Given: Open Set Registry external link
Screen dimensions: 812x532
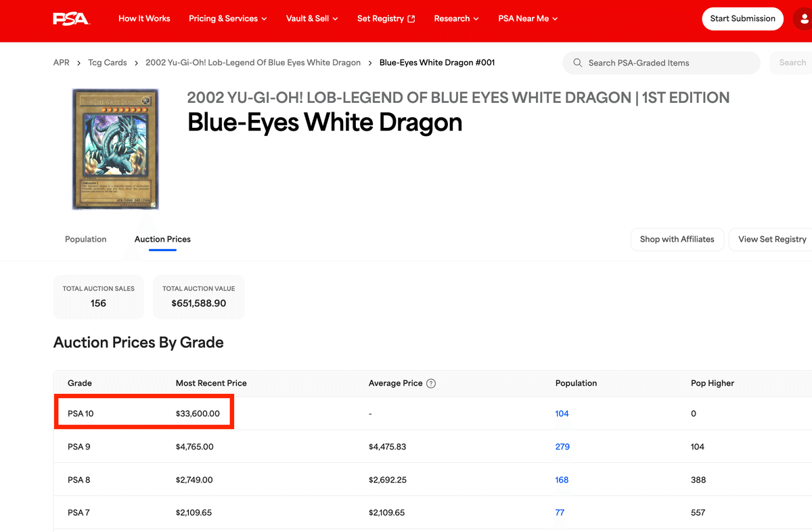Looking at the screenshot, I should click(x=386, y=19).
